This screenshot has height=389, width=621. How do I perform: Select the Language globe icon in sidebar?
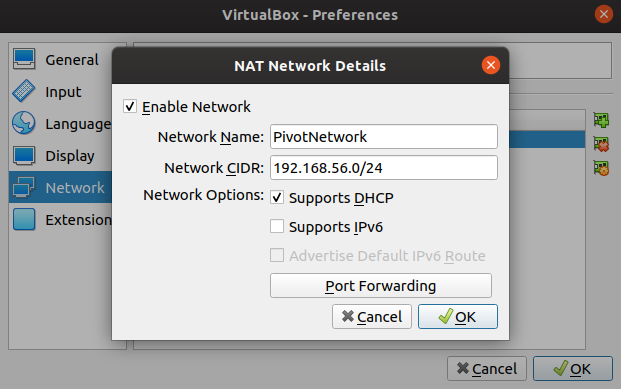coord(24,123)
